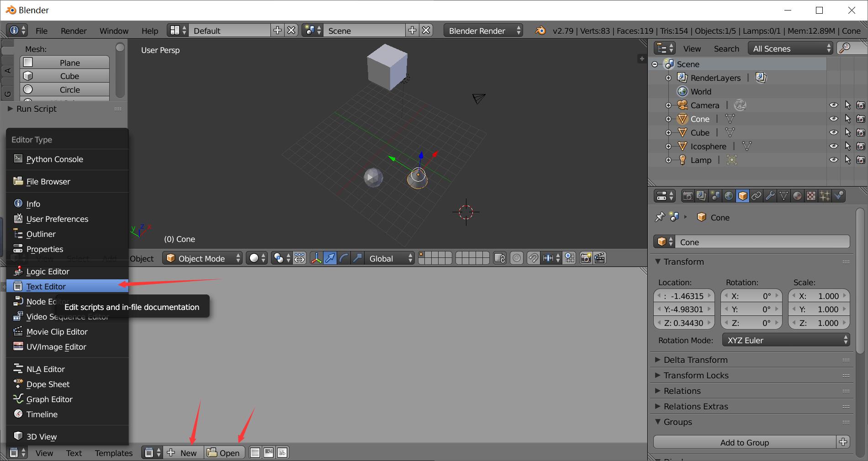Open the Physics properties tab
The width and height of the screenshot is (868, 461).
click(x=839, y=196)
